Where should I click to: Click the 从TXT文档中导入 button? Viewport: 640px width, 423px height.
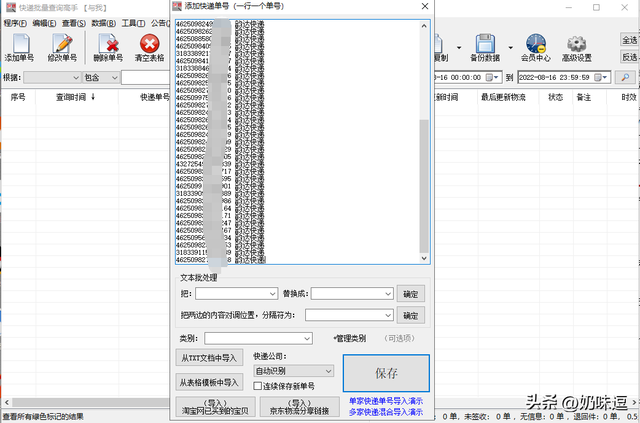tap(209, 358)
